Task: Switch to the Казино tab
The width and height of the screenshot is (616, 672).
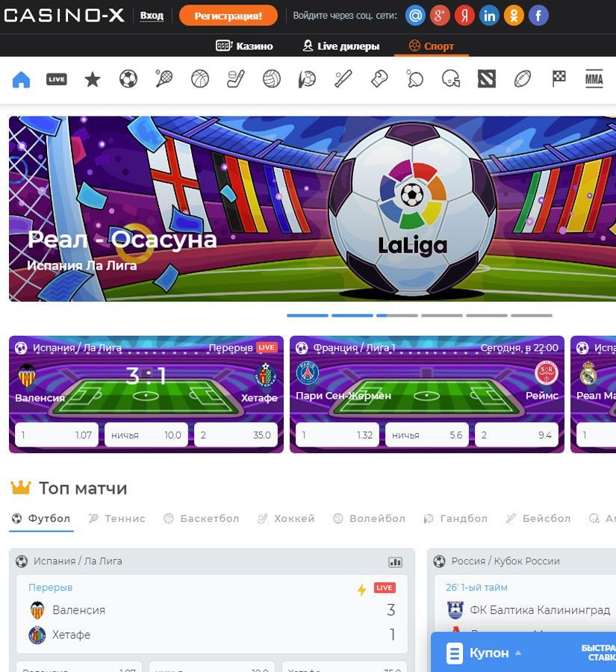Action: tap(244, 46)
